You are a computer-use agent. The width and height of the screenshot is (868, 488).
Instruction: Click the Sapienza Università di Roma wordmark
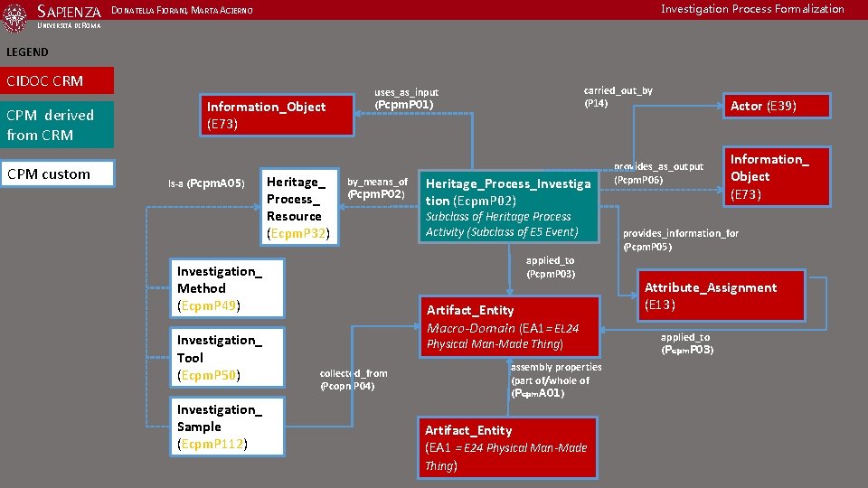(x=69, y=16)
